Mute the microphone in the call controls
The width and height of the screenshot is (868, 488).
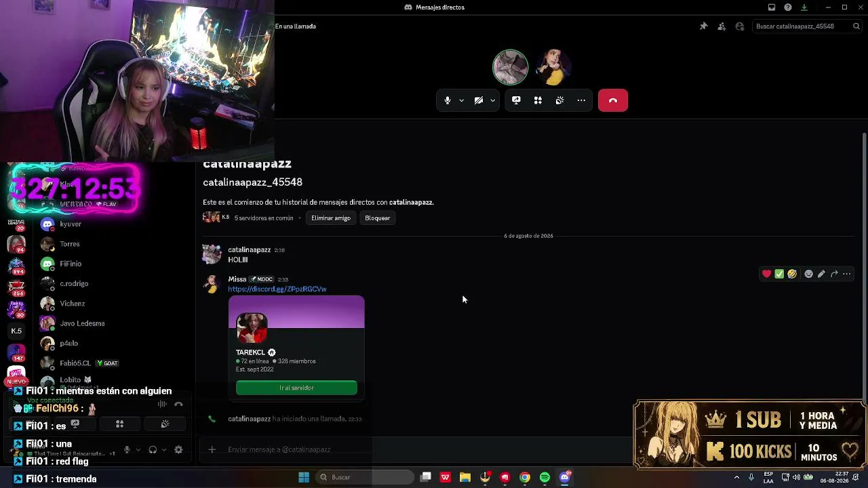coord(448,100)
